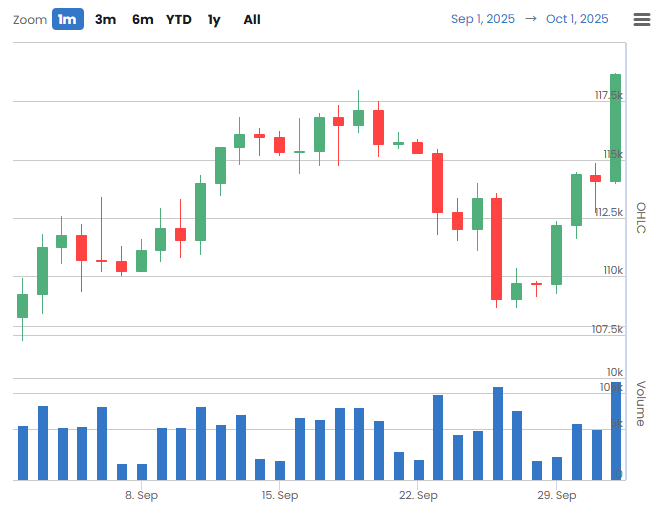Click the OHLC axis title
Screen dimensions: 659x508
tap(641, 218)
